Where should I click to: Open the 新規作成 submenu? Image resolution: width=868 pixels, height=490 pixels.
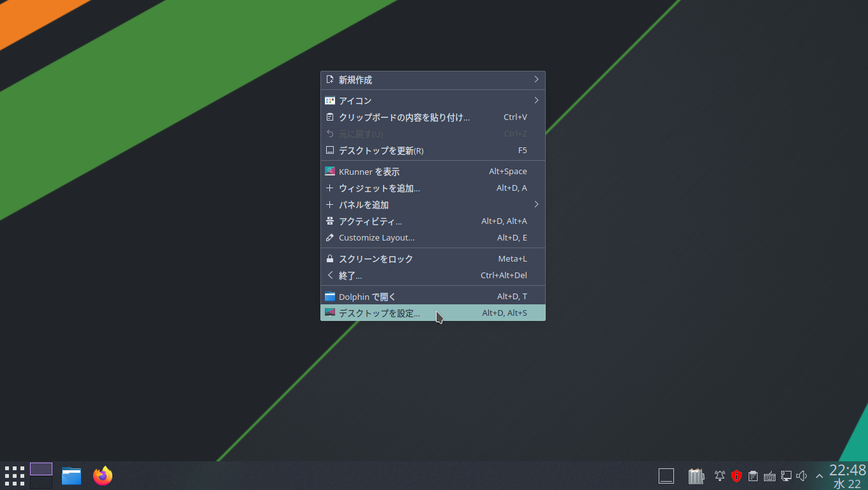click(x=433, y=80)
